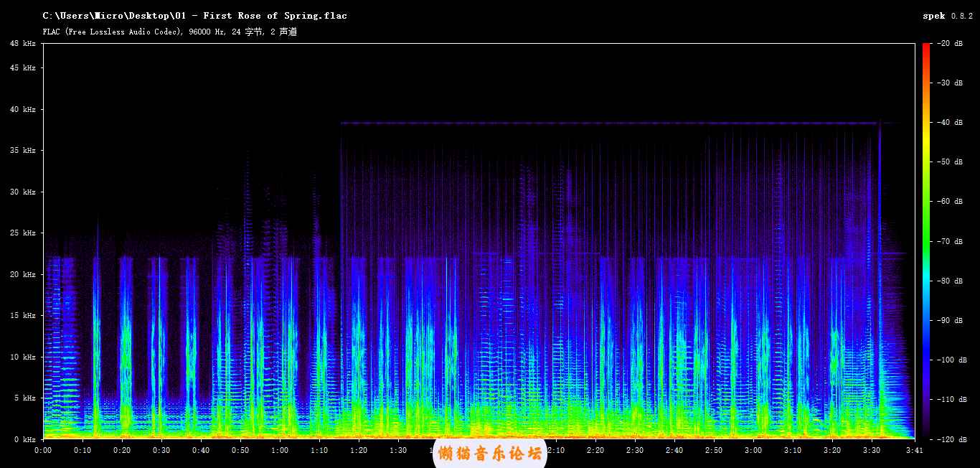Click the 3:41 end time marker
The height and width of the screenshot is (468, 980).
[x=914, y=450]
